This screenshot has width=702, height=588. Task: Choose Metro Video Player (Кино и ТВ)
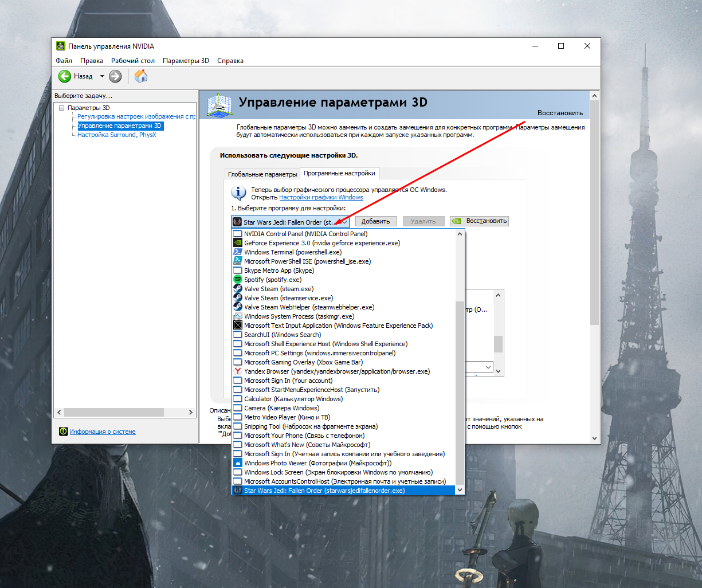click(x=343, y=417)
